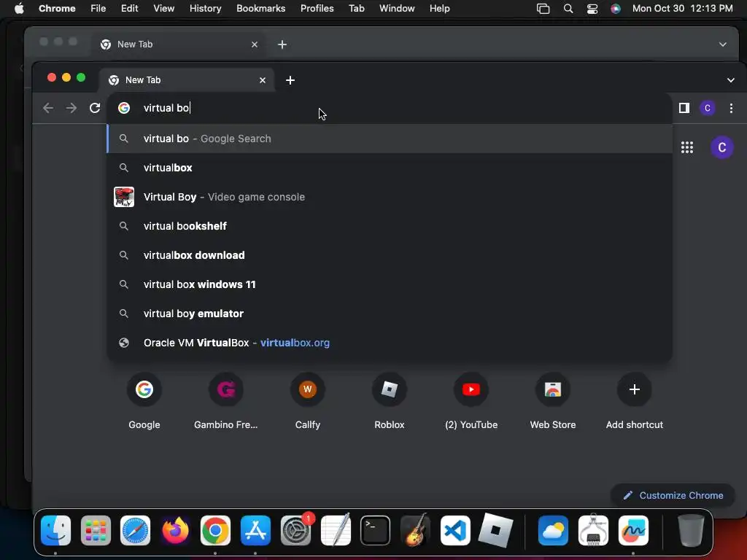
Task: Click the Virtual Boy thumbnail image
Action: tap(124, 197)
